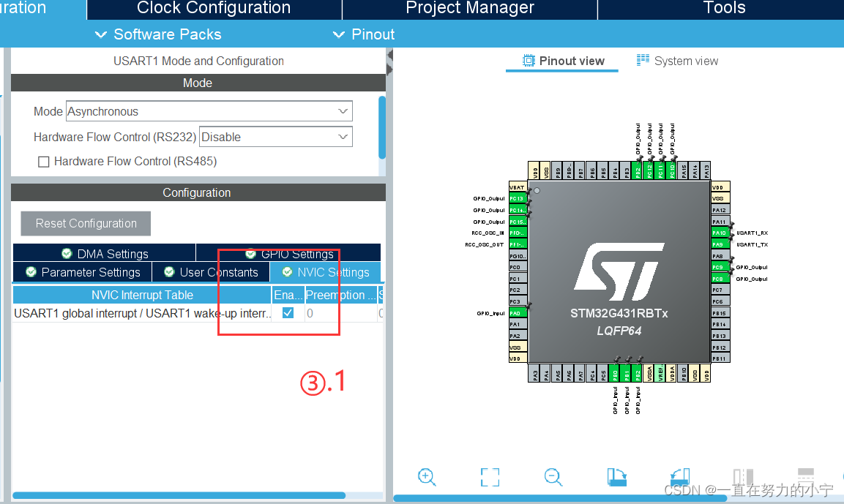Click the configuration panel horizontal scrollbar
Image resolution: width=844 pixels, height=504 pixels.
point(179,495)
